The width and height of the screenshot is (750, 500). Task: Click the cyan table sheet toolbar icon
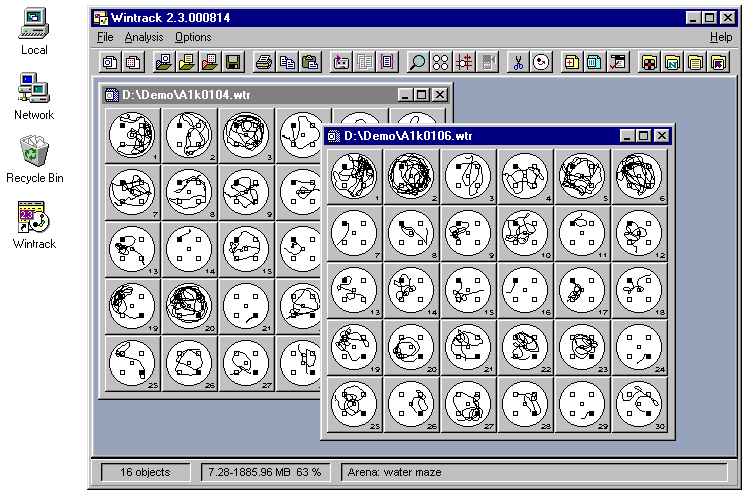(x=595, y=62)
